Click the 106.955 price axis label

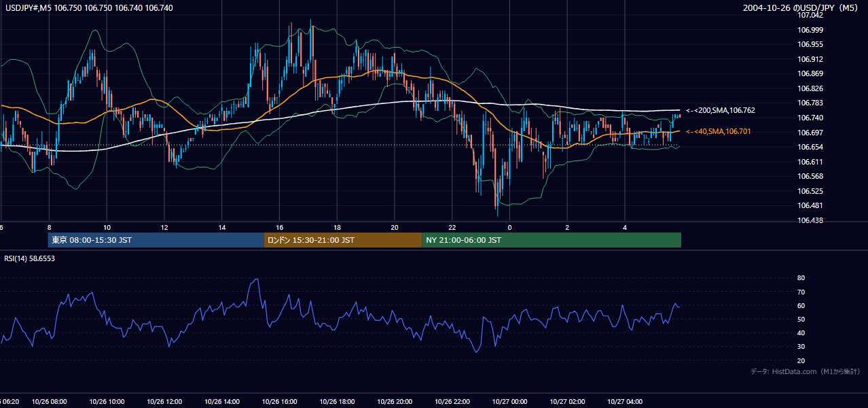(811, 44)
